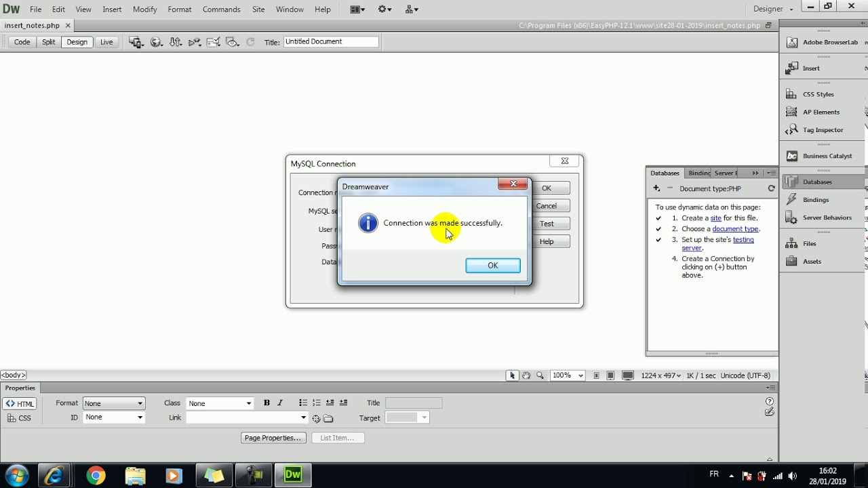Screen dimensions: 868x488
Task: Click the Page Properties button
Action: tap(273, 438)
